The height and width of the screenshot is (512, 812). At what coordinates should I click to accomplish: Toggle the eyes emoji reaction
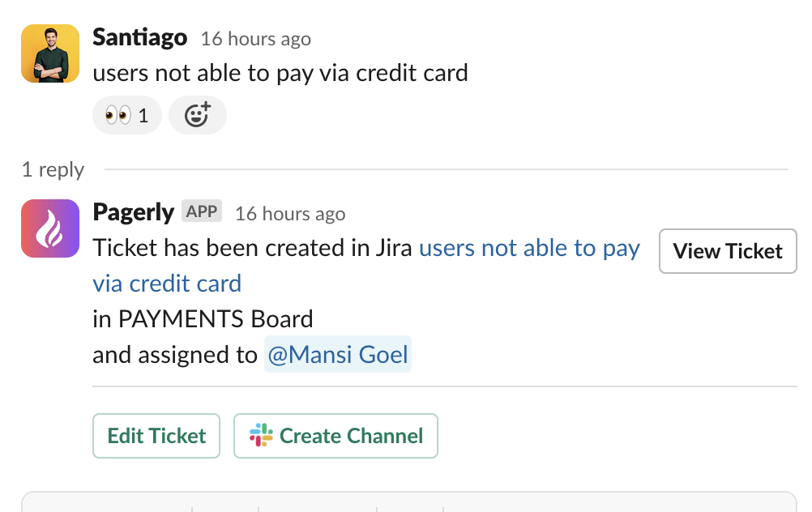[127, 115]
